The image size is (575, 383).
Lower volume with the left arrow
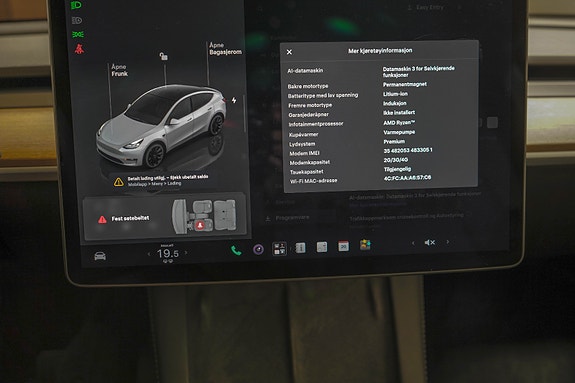(x=413, y=243)
